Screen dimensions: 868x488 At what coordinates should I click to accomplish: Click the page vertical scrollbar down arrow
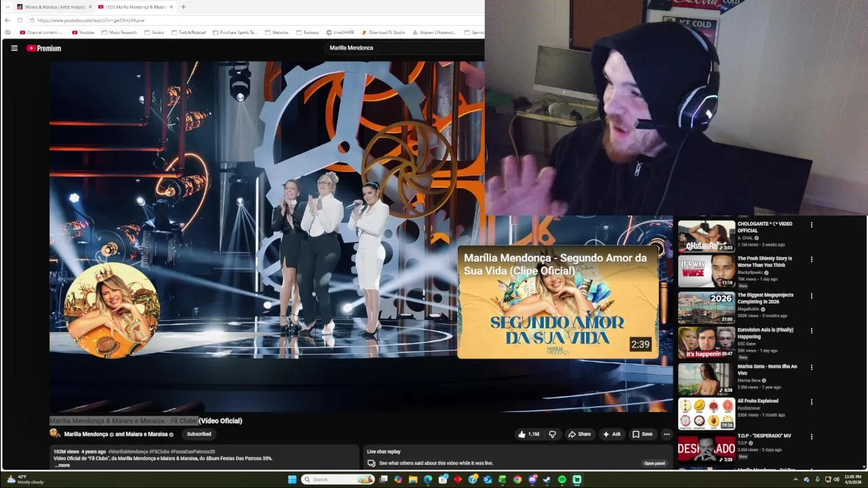point(863,466)
